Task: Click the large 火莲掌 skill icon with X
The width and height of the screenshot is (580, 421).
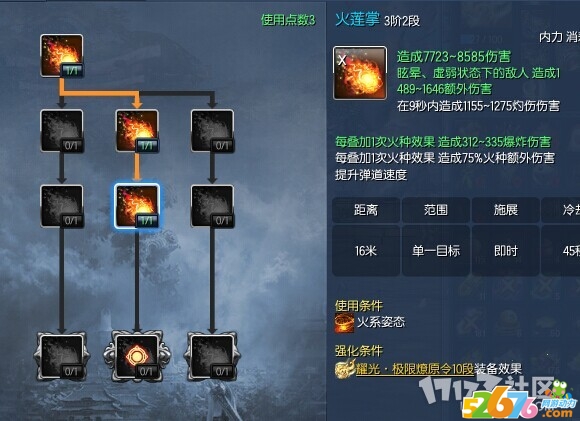Action: [360, 73]
